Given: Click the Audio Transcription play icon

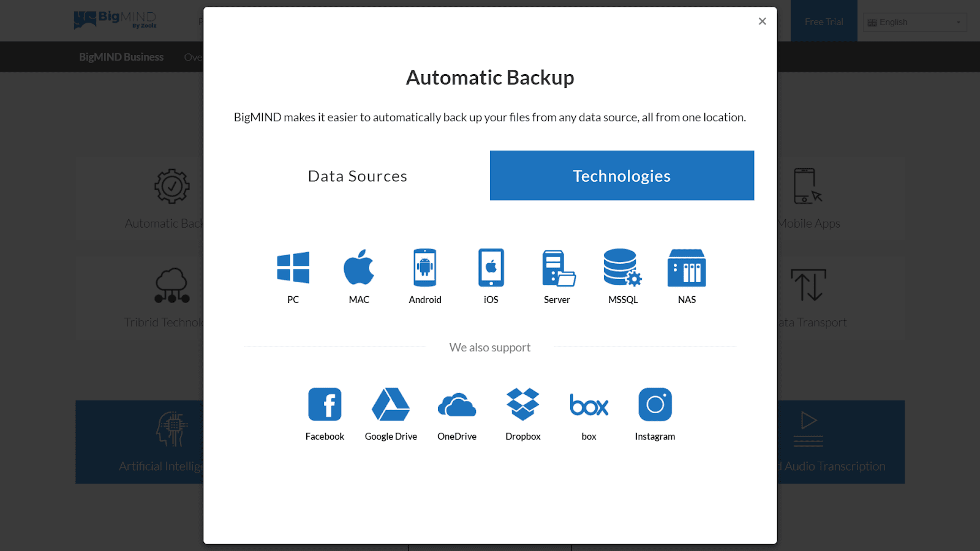Looking at the screenshot, I should [809, 429].
